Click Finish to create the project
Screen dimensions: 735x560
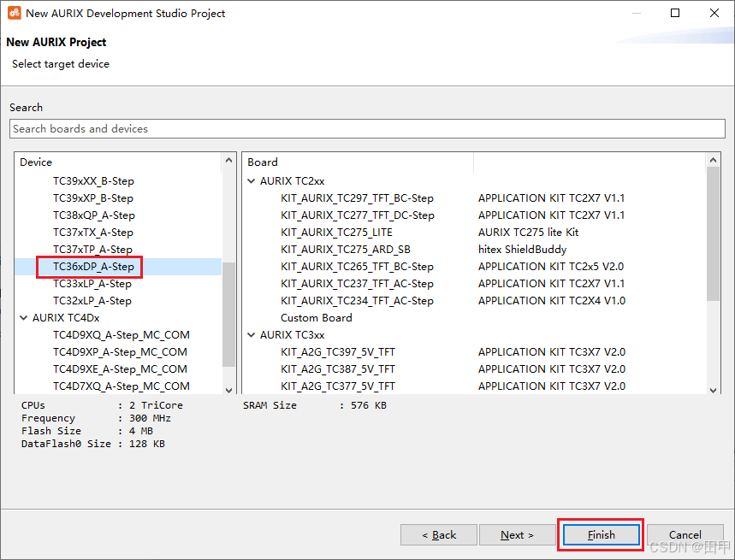[x=602, y=535]
